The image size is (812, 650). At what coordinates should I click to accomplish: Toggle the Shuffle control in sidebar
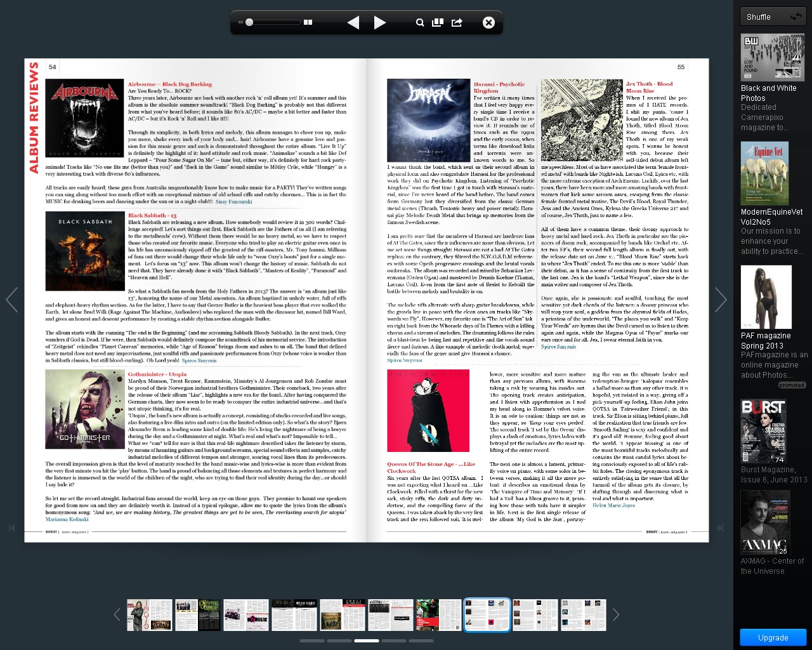(x=773, y=17)
